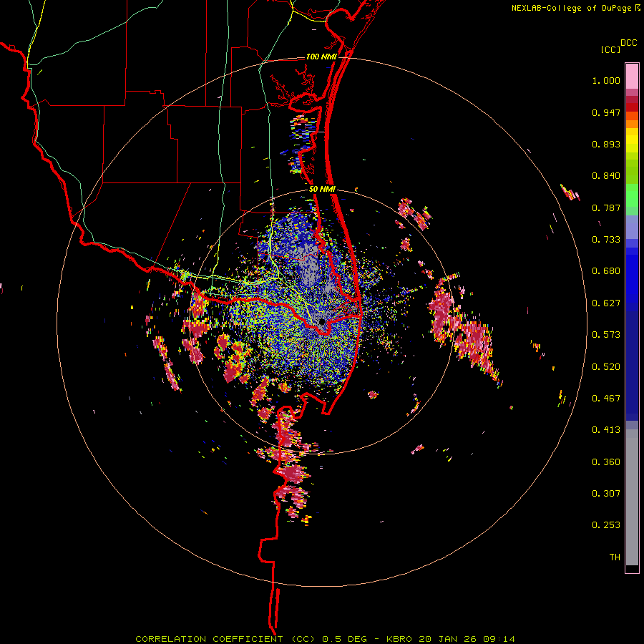
Task: Click the TH threshold label
Action: coord(615,557)
